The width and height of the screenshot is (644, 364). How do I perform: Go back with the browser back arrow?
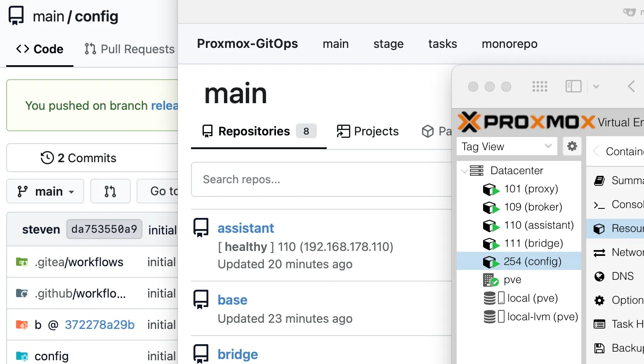[x=631, y=86]
